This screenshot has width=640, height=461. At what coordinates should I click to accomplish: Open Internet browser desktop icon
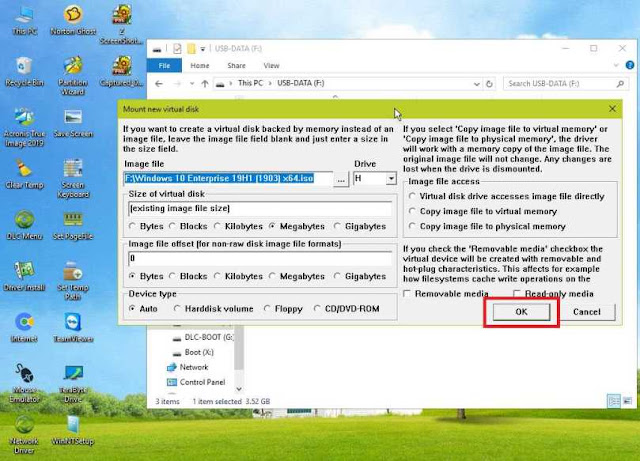pyautogui.click(x=24, y=327)
